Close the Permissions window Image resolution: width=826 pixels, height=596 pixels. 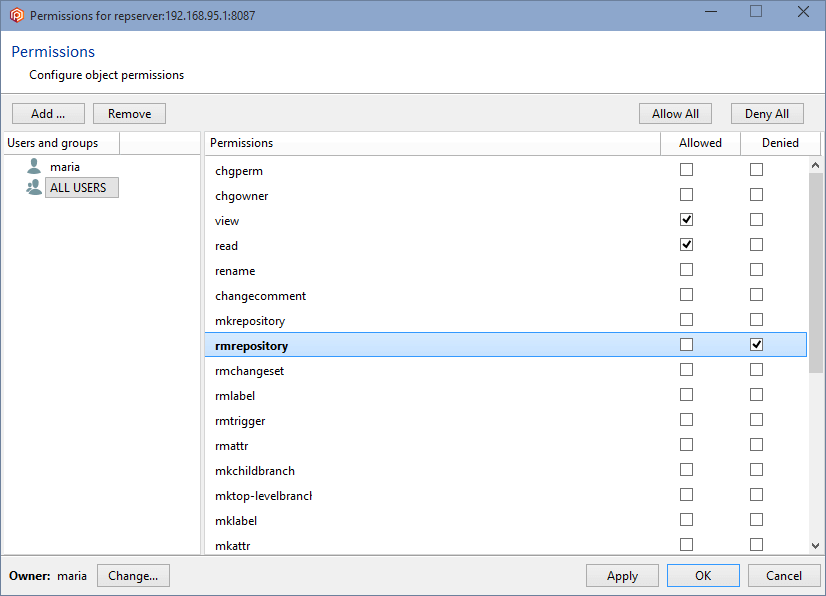point(803,12)
